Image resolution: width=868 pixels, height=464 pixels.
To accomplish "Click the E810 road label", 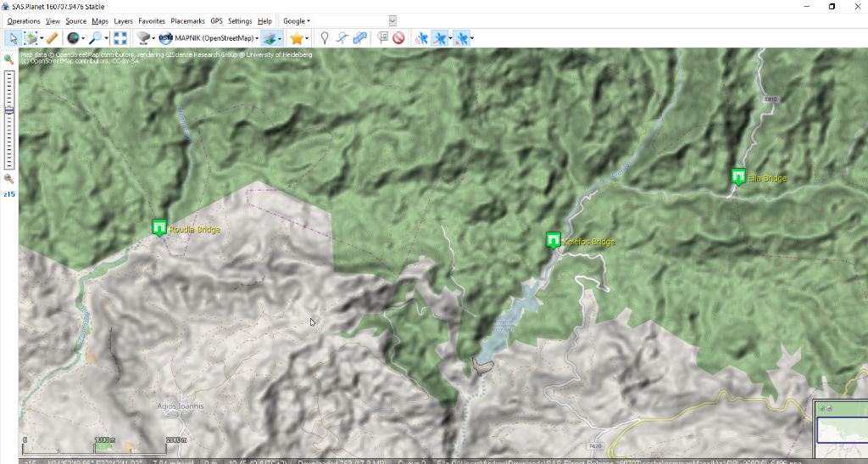I will (771, 99).
